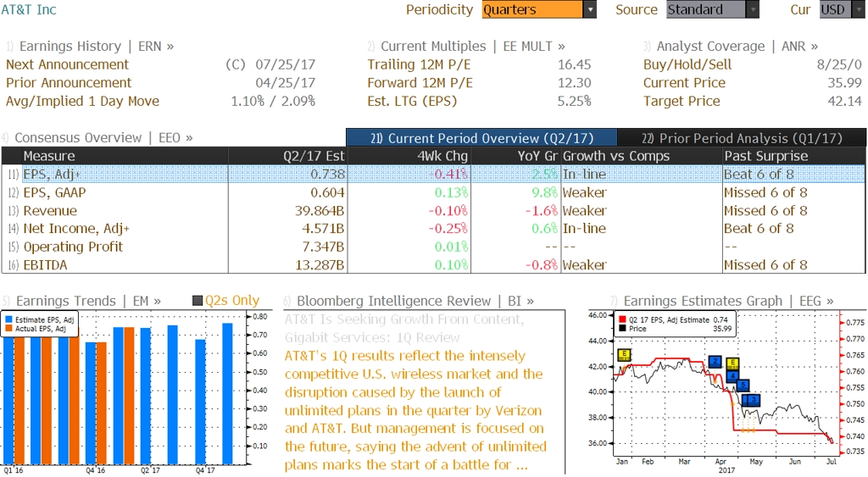The height and width of the screenshot is (477, 868).
Task: Click Revenue estimate 39.864B
Action: click(x=320, y=210)
